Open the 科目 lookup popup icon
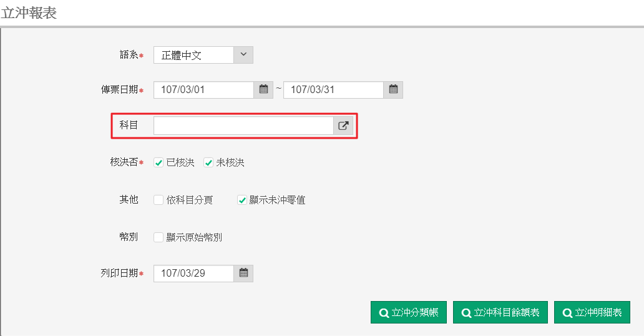Screen dimensions: 644x336 (343, 126)
